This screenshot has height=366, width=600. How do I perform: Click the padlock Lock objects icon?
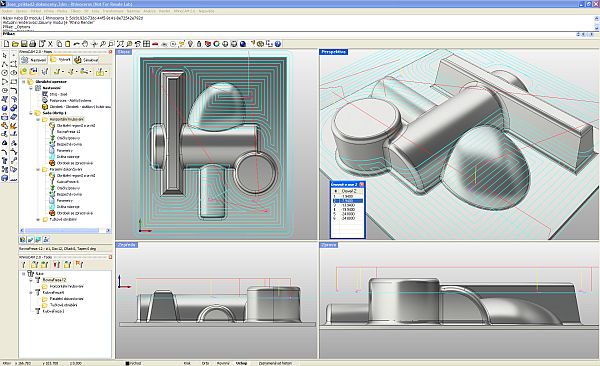[199, 44]
